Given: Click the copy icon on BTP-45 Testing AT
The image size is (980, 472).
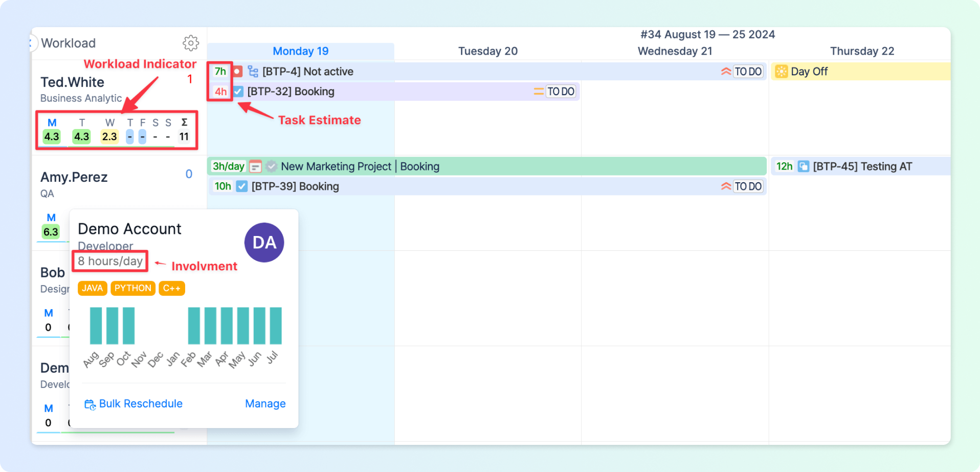Looking at the screenshot, I should click(x=804, y=166).
